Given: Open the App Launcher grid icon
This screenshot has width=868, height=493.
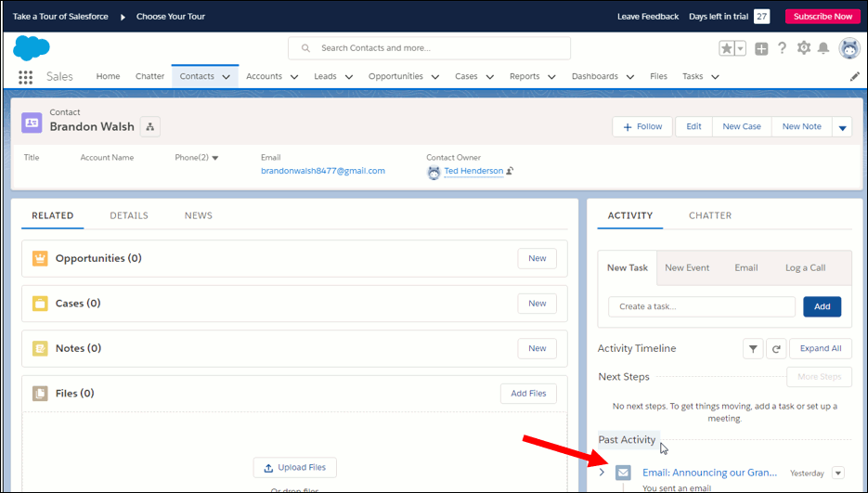Looking at the screenshot, I should coord(25,77).
